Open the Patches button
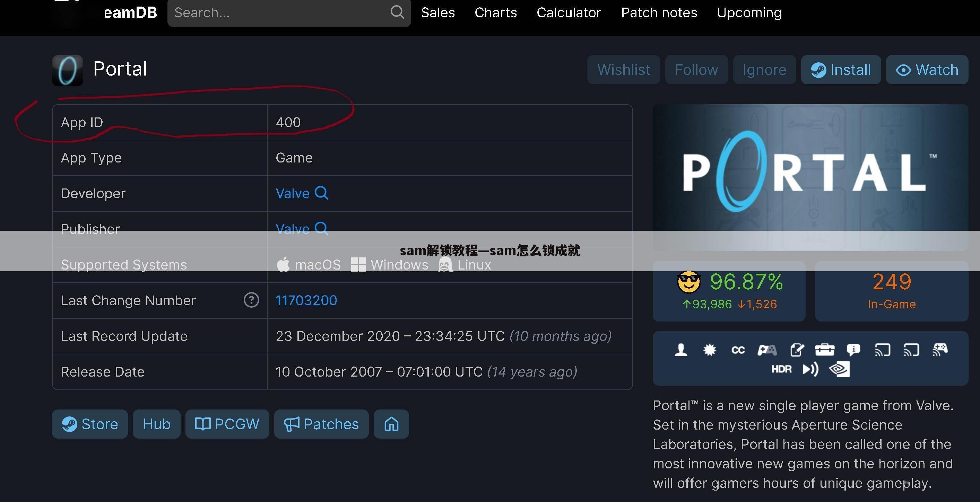 click(x=321, y=424)
